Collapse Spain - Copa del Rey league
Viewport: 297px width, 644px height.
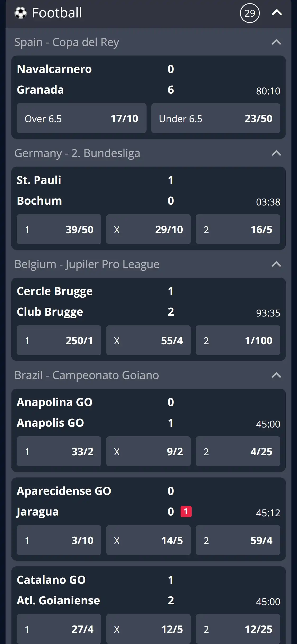coord(276,42)
